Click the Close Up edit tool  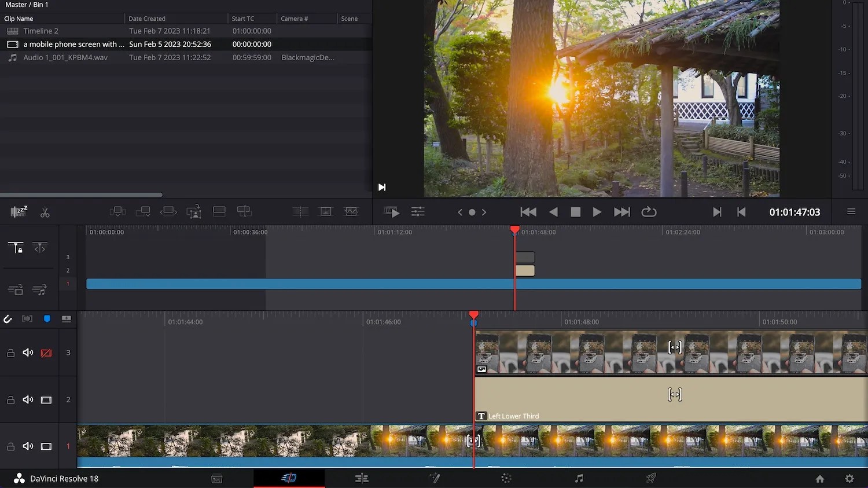click(x=194, y=211)
